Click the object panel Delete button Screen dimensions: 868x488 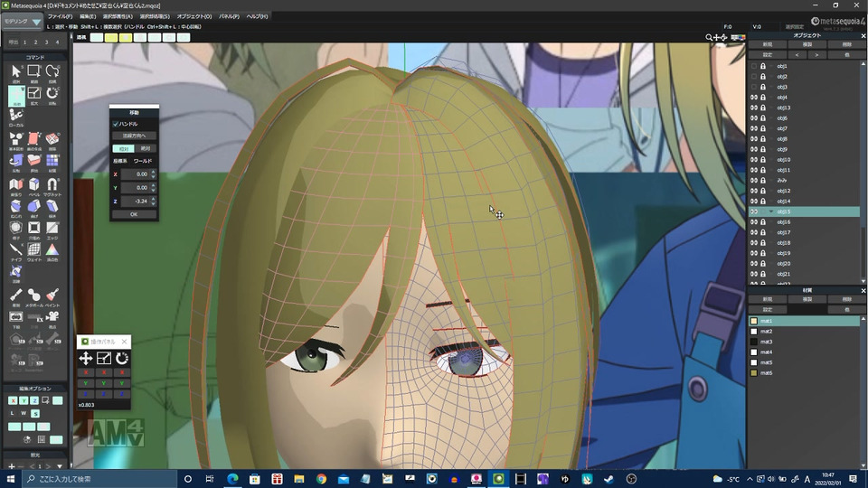[x=846, y=44]
